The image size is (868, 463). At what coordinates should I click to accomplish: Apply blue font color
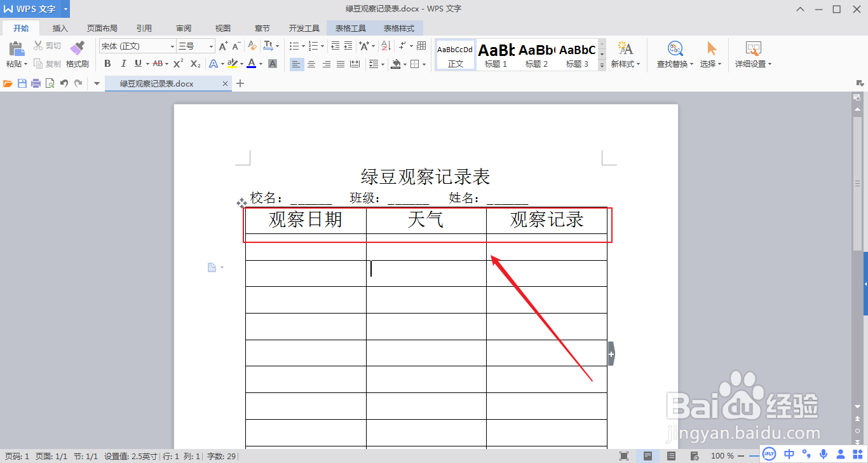(x=252, y=64)
